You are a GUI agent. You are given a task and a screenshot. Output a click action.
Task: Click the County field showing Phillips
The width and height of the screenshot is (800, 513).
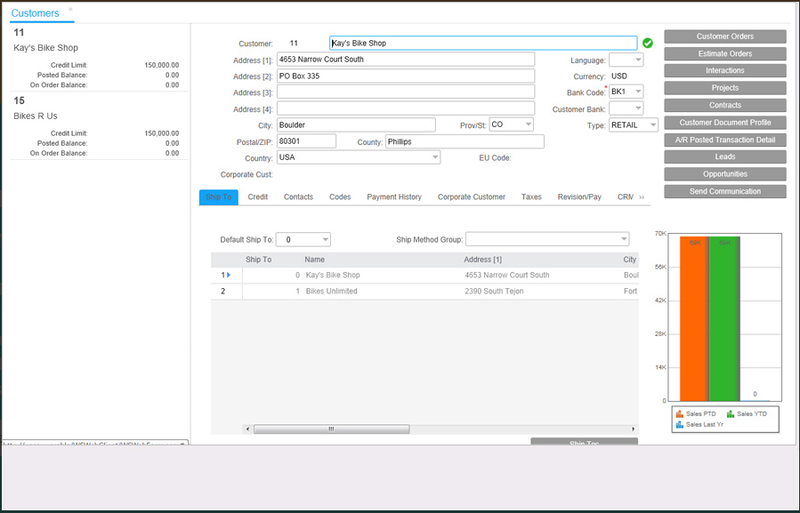465,142
